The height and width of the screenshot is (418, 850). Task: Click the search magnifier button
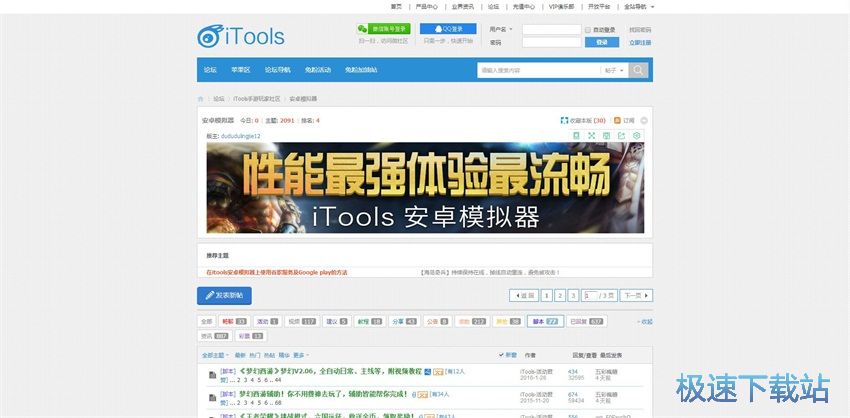639,70
